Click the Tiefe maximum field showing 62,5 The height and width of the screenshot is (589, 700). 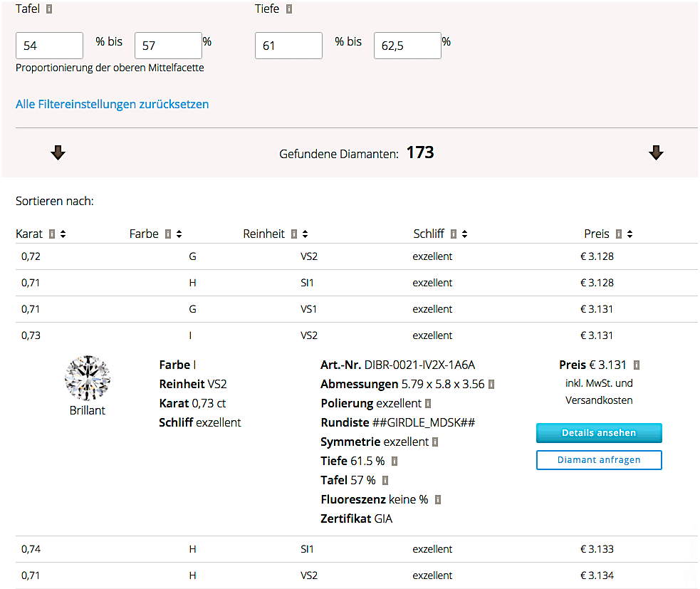coord(407,46)
